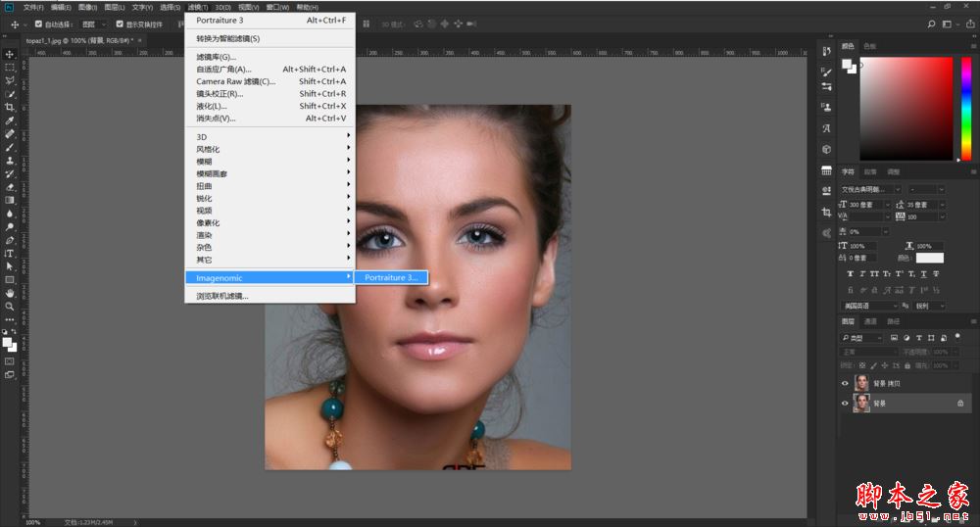The height and width of the screenshot is (527, 980).
Task: Click the 背景 拷贝 layer thumbnail
Action: click(x=861, y=383)
